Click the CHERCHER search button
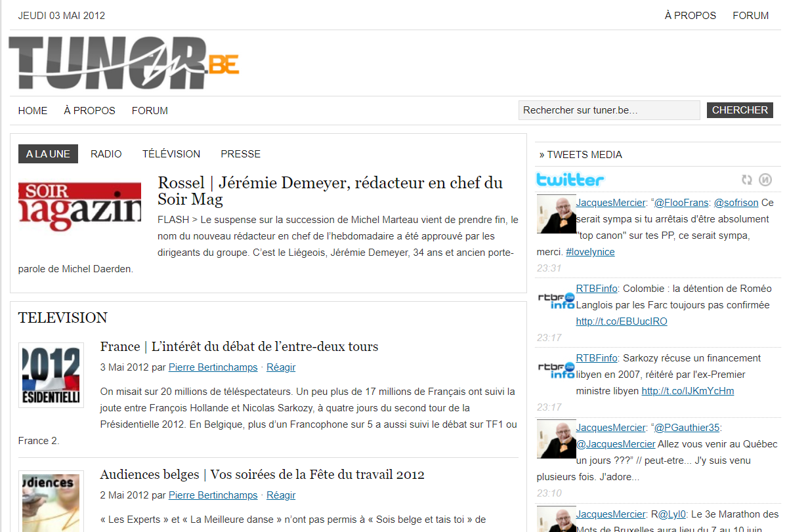The width and height of the screenshot is (787, 532). pyautogui.click(x=739, y=110)
